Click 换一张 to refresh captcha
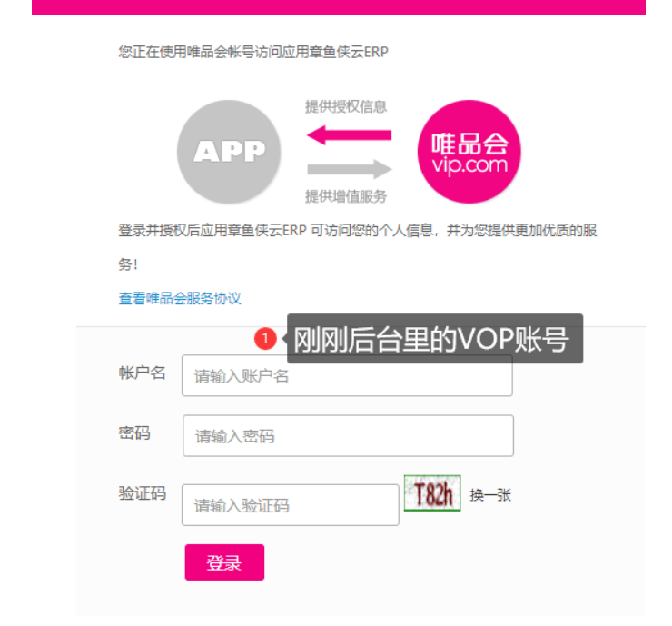The width and height of the screenshot is (672, 626). [x=490, y=495]
